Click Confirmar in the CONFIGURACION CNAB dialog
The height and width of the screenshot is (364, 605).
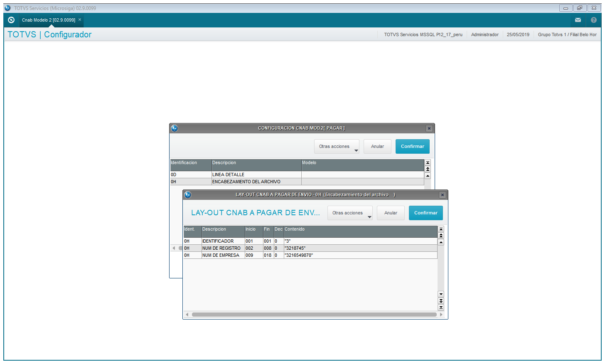[x=413, y=147]
